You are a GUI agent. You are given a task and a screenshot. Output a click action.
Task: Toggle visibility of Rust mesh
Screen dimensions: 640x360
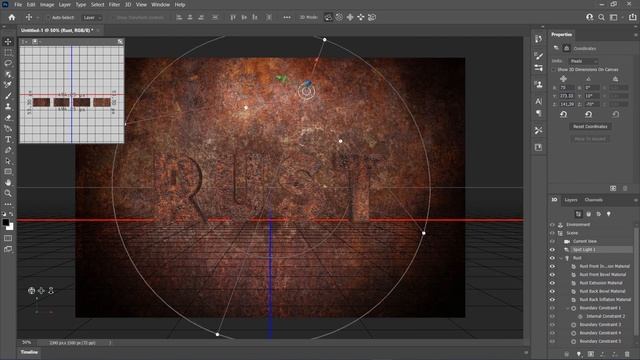tap(552, 258)
